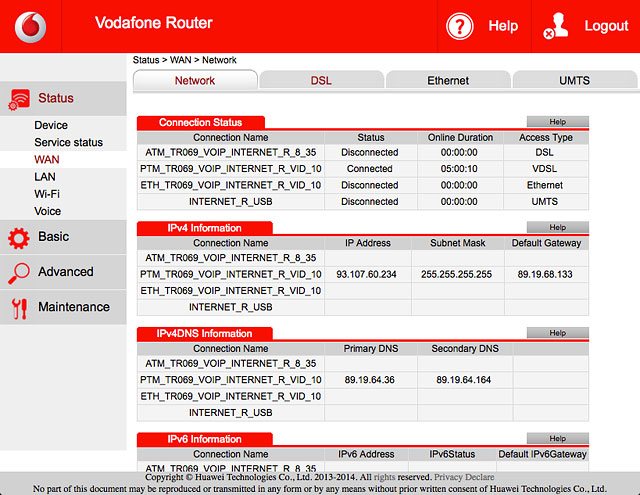Click IP address 93.107.60.234

[367, 274]
